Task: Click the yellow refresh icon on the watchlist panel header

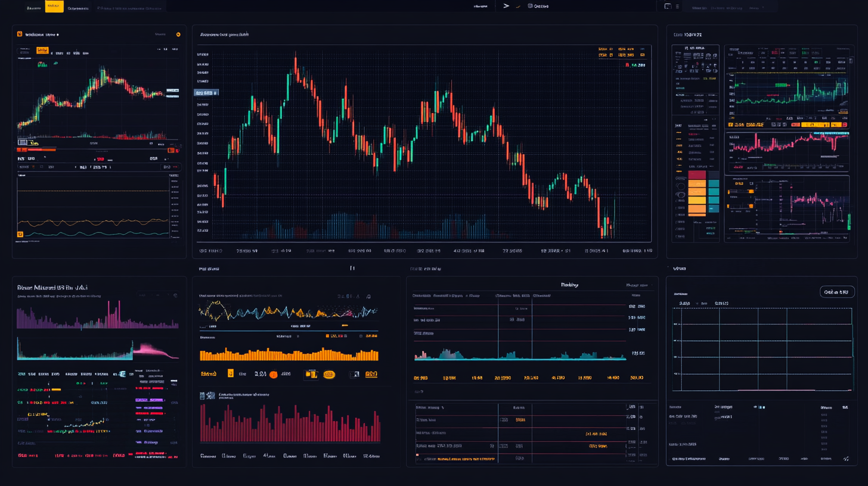Action: [179, 35]
